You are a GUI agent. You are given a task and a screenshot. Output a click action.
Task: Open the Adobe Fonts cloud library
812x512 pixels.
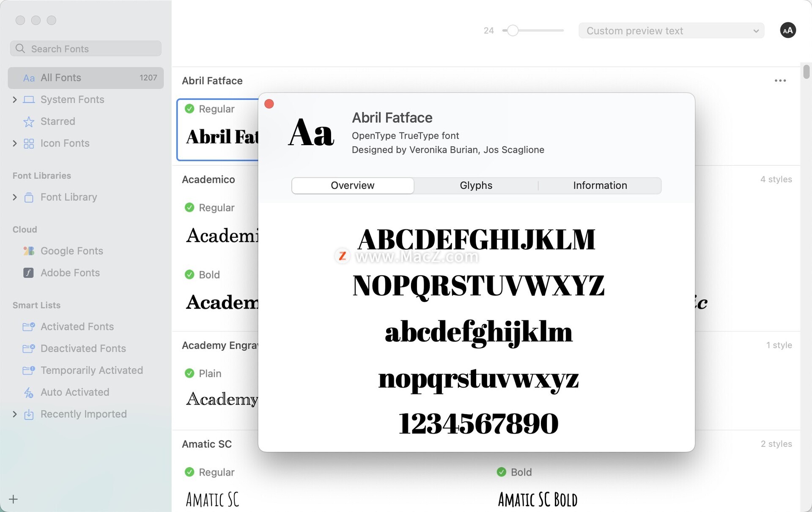click(x=70, y=273)
